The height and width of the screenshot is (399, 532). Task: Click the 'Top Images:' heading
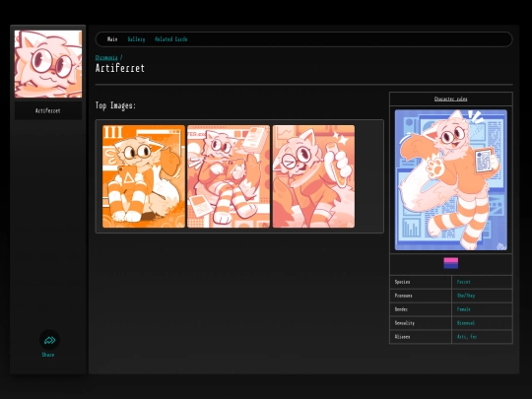click(115, 105)
